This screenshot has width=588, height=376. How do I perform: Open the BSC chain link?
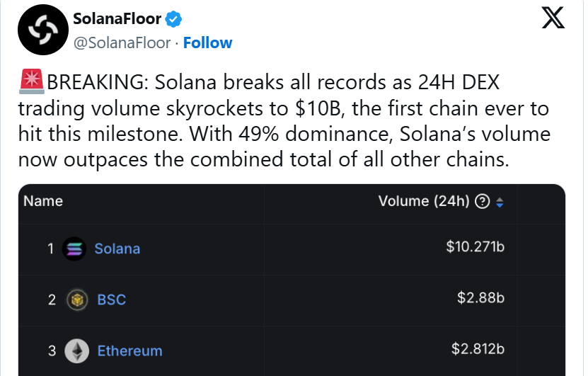coord(111,300)
